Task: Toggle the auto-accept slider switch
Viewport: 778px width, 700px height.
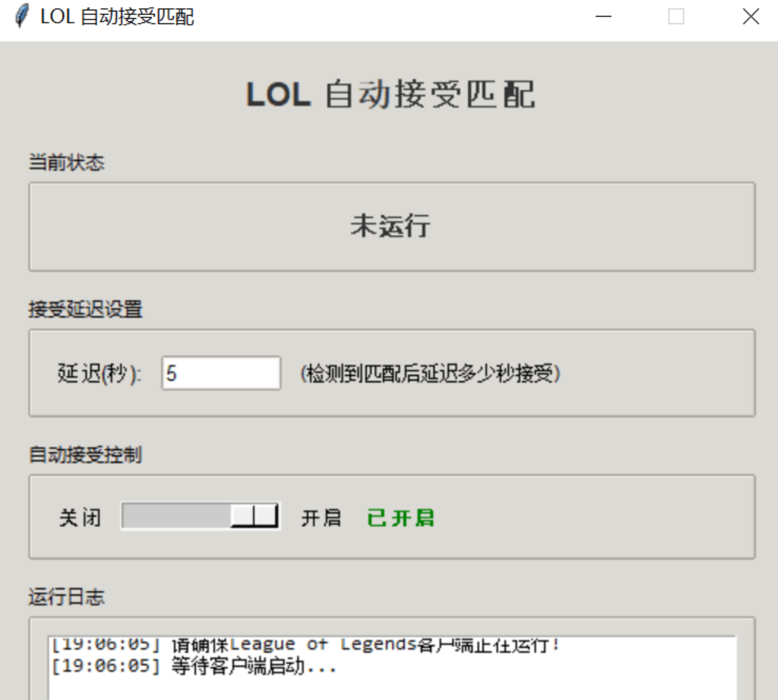Action: 200,516
